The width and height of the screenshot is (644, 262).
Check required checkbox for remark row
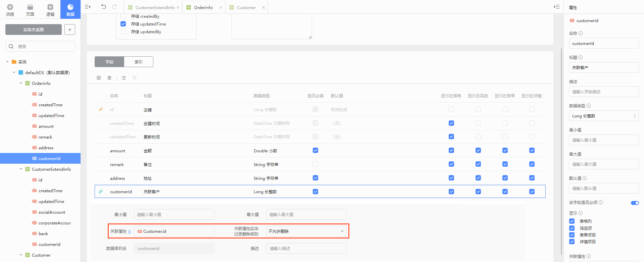[315, 164]
